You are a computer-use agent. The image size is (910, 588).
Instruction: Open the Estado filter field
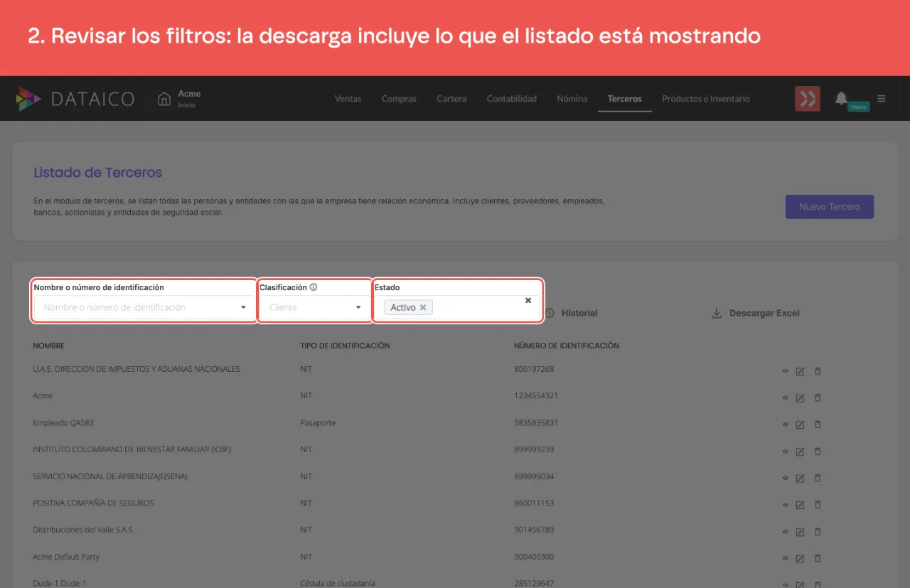coord(458,307)
